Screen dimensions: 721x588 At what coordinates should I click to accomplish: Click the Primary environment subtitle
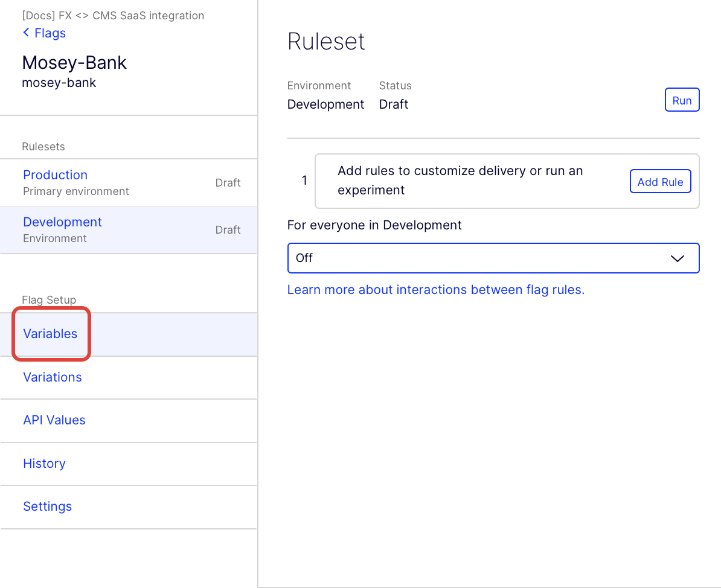(76, 191)
